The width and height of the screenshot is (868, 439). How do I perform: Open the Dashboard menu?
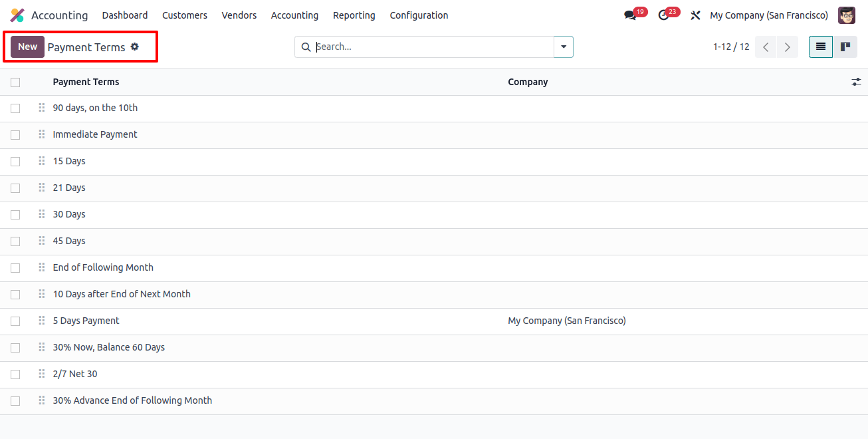coord(125,15)
